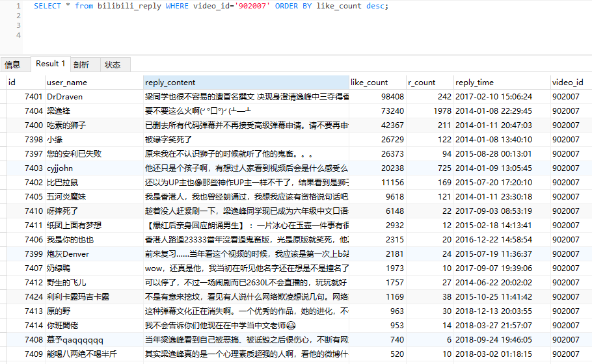Place cursor in SQL query on line 1

click(211, 6)
